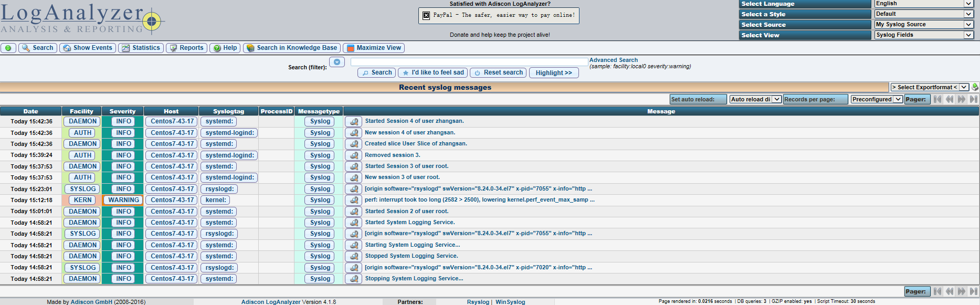Sort by the Severity column header
This screenshot has width=980, height=305.
click(x=122, y=111)
